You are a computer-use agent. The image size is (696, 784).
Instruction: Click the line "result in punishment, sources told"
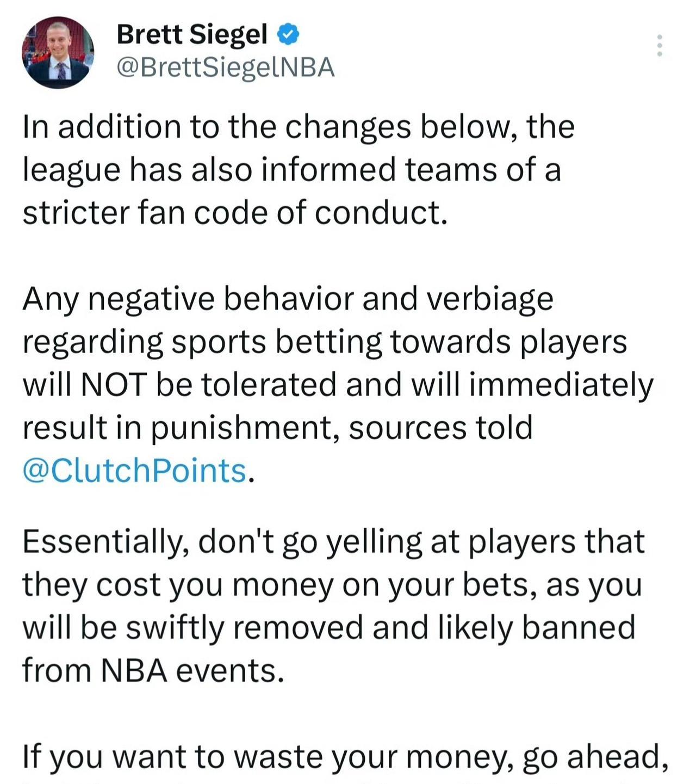[x=277, y=428]
